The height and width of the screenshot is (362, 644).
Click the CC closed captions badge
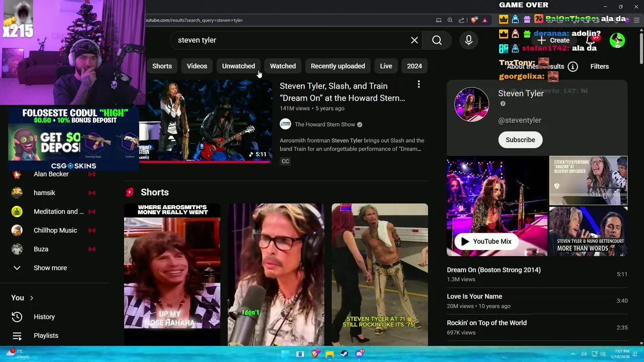click(x=285, y=161)
